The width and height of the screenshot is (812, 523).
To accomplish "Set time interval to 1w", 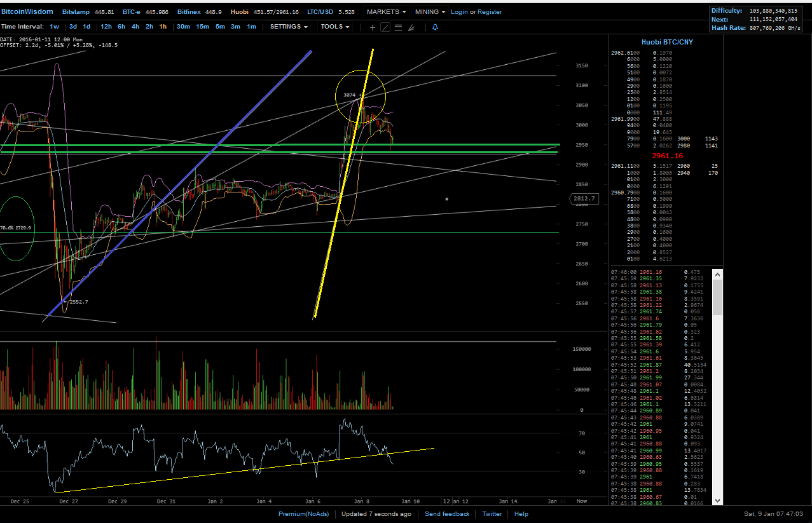I will pos(55,27).
